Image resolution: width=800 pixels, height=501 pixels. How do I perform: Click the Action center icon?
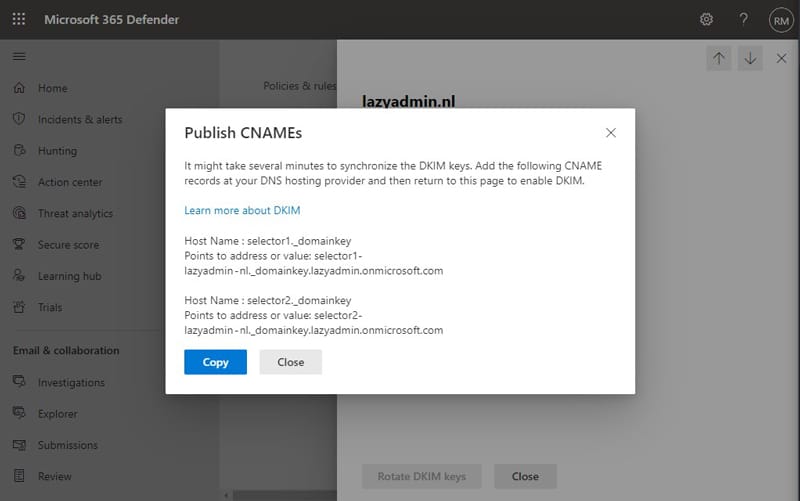coord(19,182)
